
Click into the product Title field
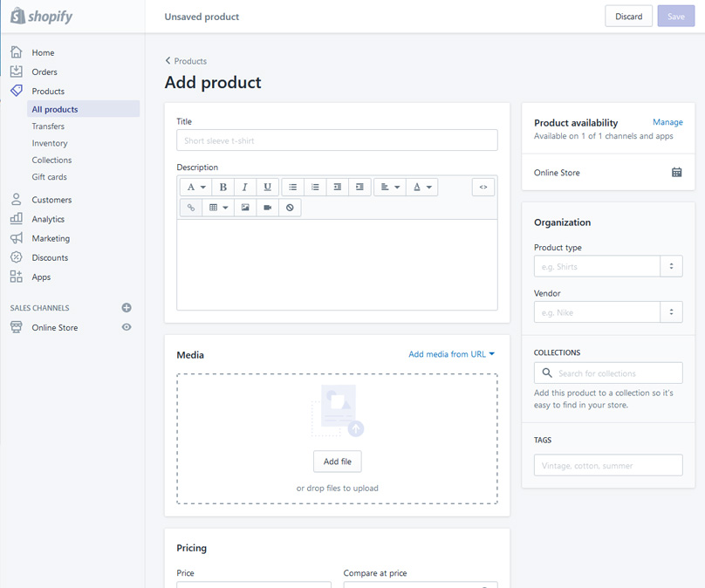point(337,140)
